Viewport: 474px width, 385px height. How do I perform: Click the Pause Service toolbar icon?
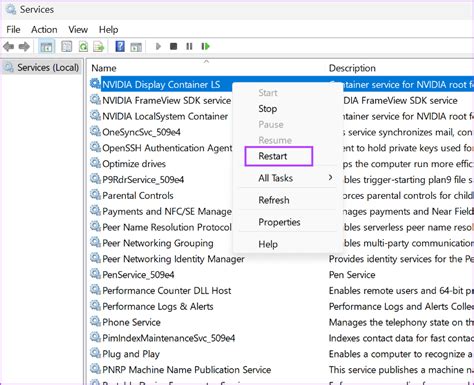click(189, 46)
